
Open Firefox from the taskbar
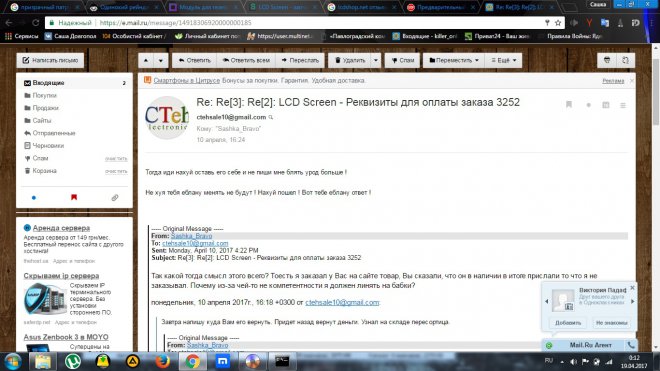[x=162, y=361]
